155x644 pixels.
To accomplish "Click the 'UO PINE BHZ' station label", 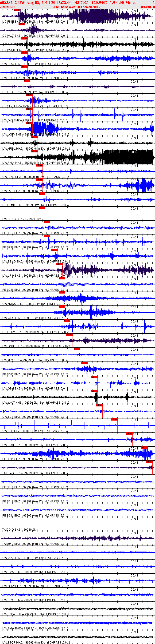I will 11,22.
